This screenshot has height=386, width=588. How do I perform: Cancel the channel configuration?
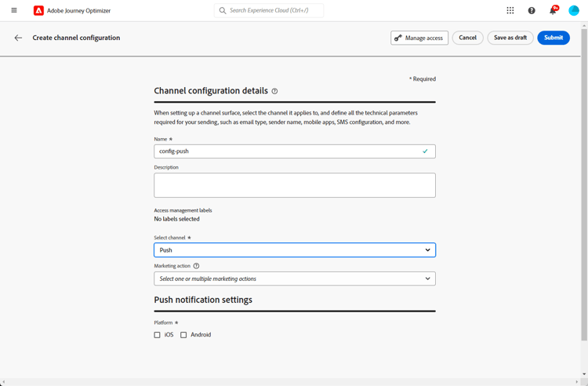(x=467, y=38)
